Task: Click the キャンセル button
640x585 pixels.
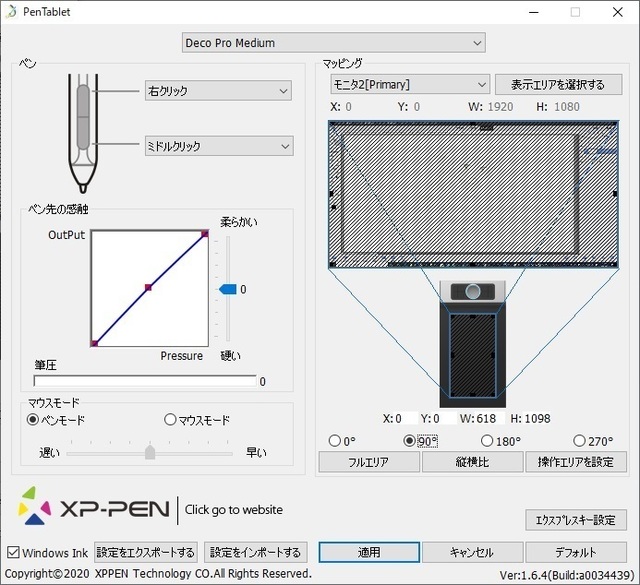Action: [472, 552]
